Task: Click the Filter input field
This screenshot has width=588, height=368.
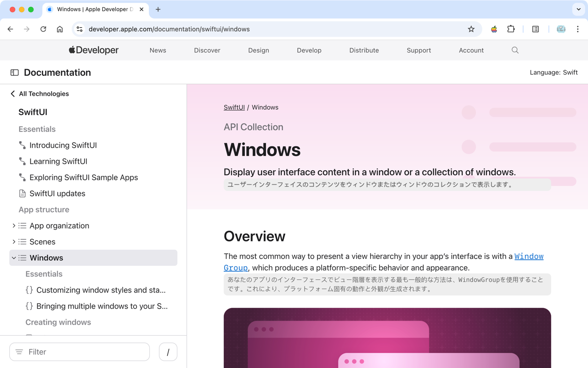Action: tap(79, 352)
